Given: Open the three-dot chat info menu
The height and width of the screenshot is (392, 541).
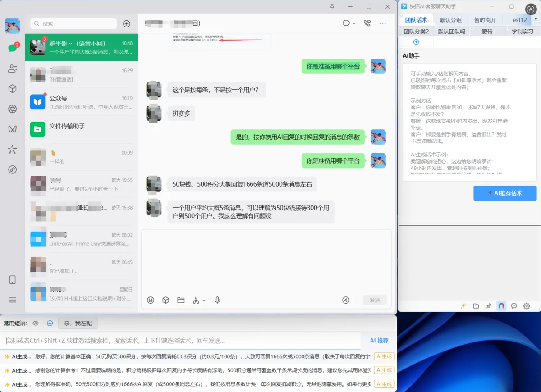Looking at the screenshot, I should coord(382,23).
